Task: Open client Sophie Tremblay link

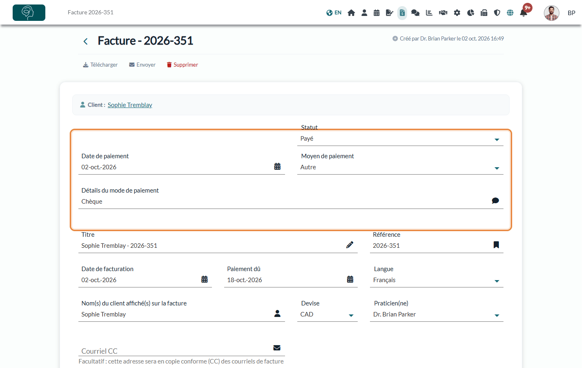Action: coord(130,105)
